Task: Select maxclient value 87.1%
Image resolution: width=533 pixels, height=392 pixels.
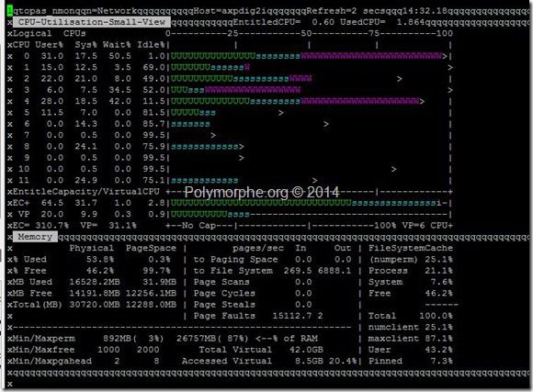Action: pos(439,339)
